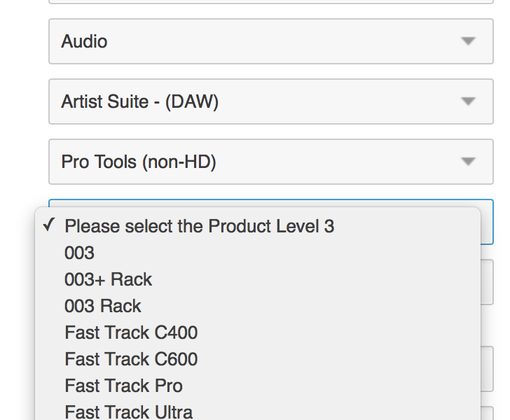Click the checkmark beside Please select option
The image size is (510, 420).
pos(48,225)
